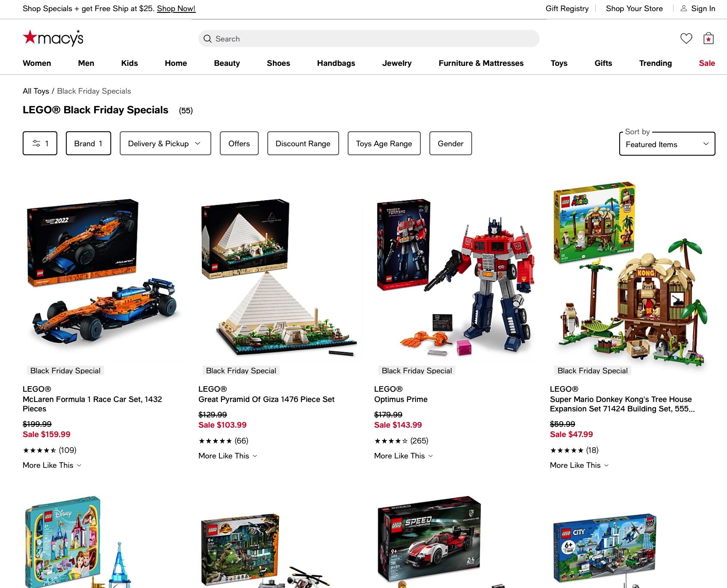Click the Shop Now! link
This screenshot has width=727, height=588.
point(176,9)
